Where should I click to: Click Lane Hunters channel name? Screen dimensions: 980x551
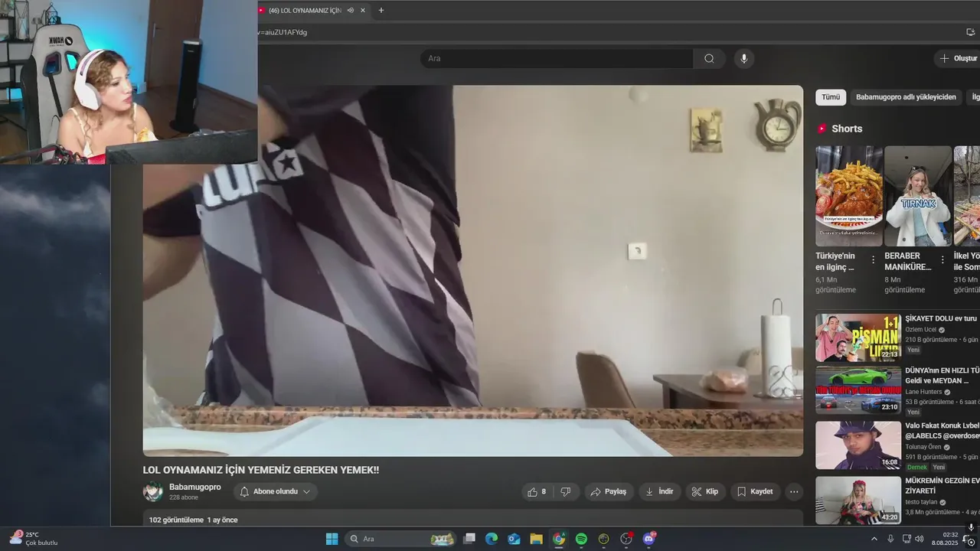[x=923, y=392]
